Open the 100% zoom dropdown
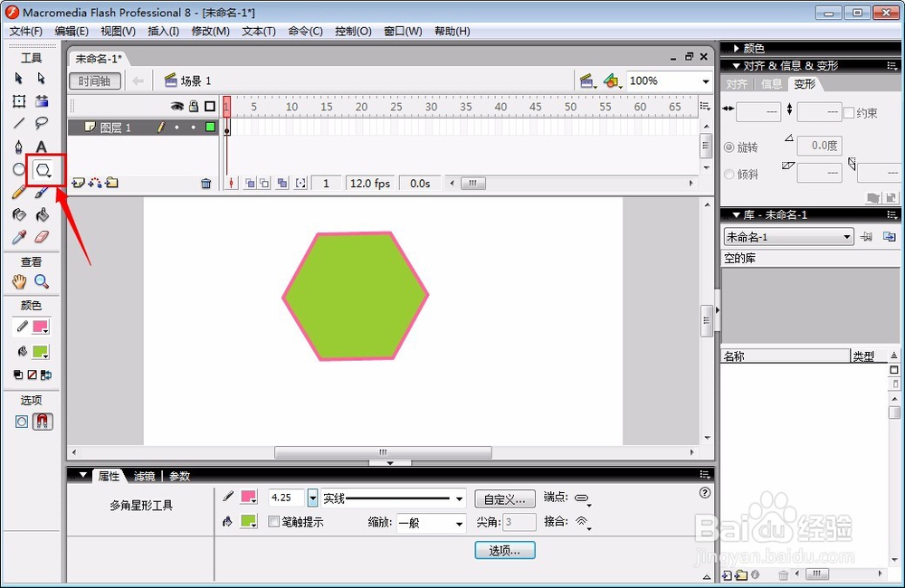The width and height of the screenshot is (905, 588). click(x=705, y=81)
